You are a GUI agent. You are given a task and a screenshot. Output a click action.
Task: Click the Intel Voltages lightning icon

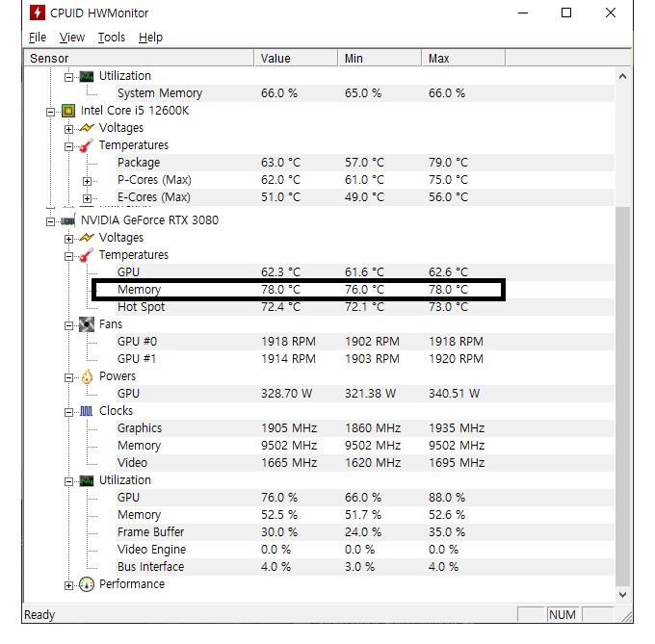pos(87,128)
